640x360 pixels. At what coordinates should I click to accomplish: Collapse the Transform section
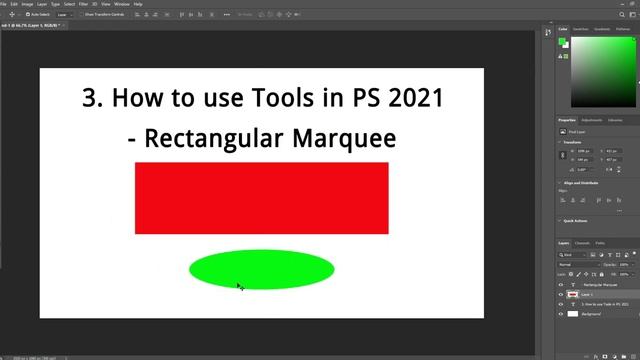tap(560, 142)
